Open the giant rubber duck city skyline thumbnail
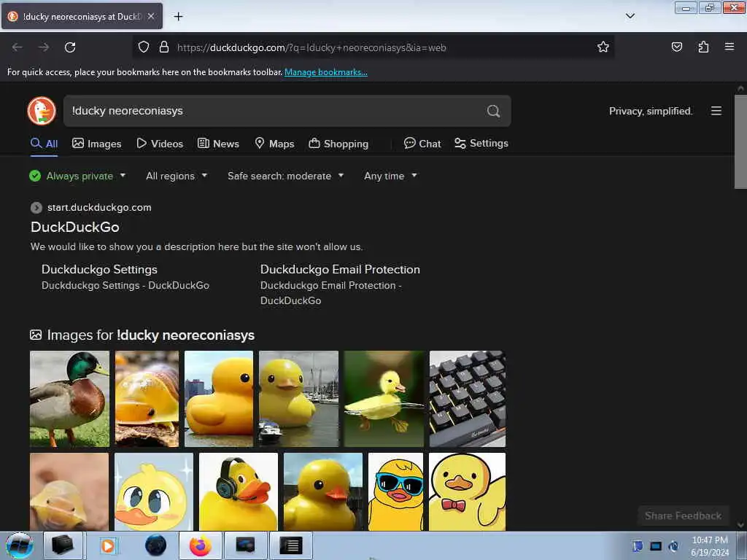The height and width of the screenshot is (560, 747). 219,399
